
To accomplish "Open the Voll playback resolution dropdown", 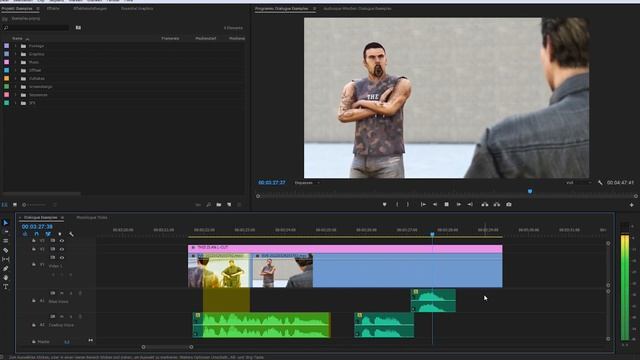I will (x=578, y=183).
